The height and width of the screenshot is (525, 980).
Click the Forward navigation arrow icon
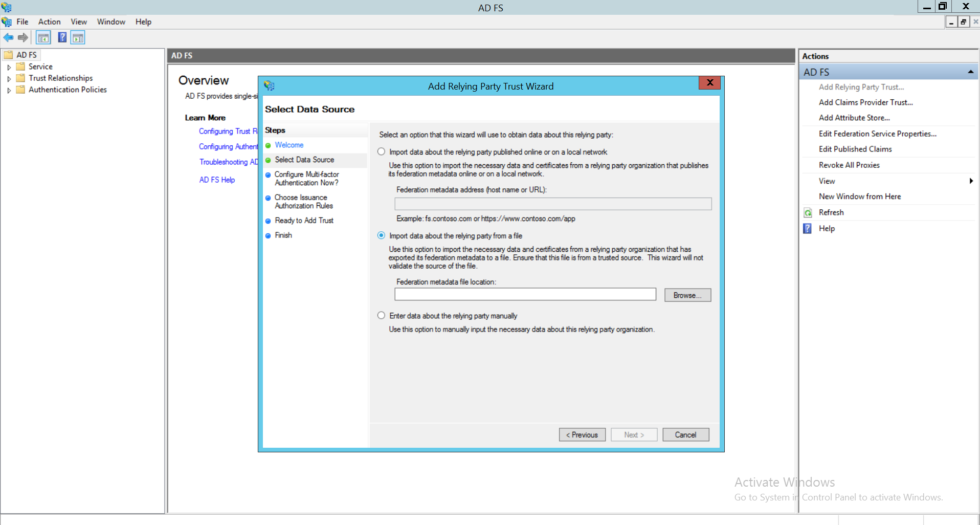pos(23,37)
